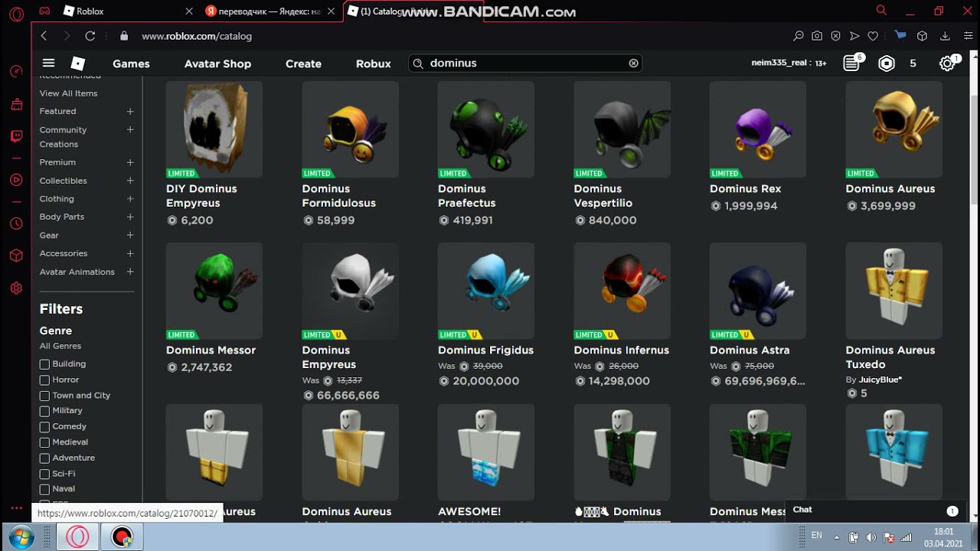The height and width of the screenshot is (551, 980).
Task: Open Create in Roblox navigation
Action: tap(303, 64)
